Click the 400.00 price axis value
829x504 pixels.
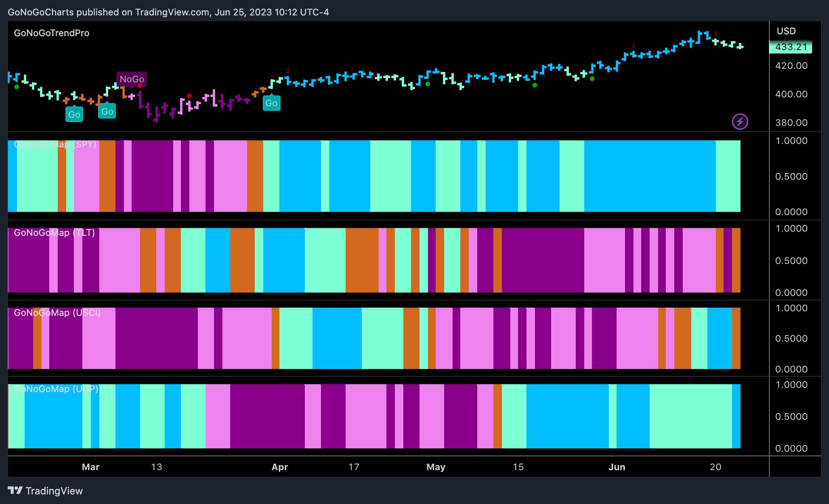point(791,94)
